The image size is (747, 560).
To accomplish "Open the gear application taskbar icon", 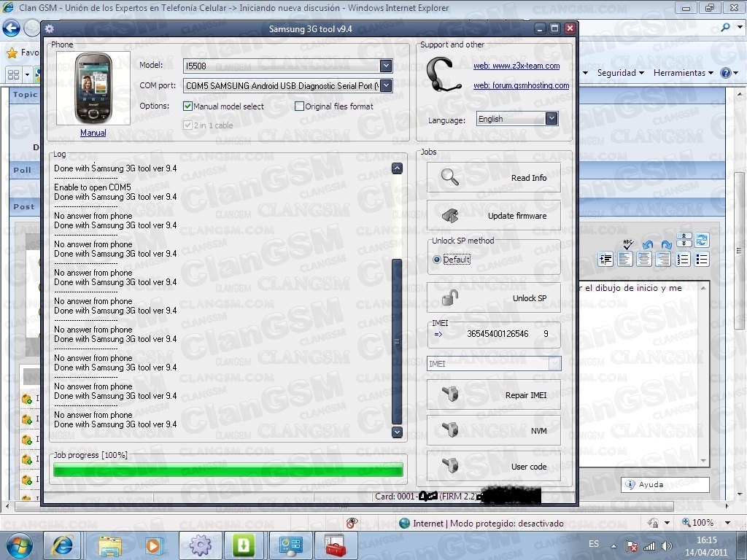I will coord(200,545).
